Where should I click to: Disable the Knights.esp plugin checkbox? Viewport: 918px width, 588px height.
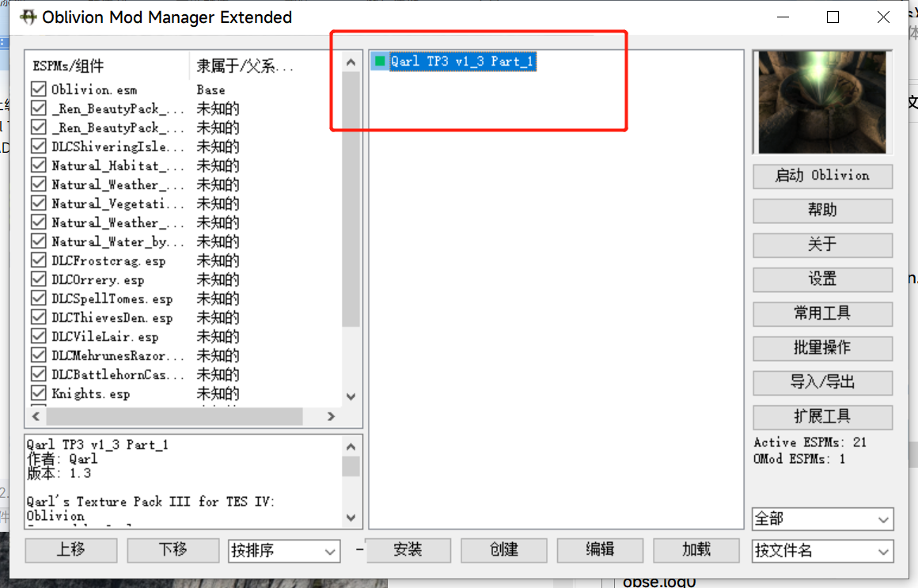coord(39,393)
